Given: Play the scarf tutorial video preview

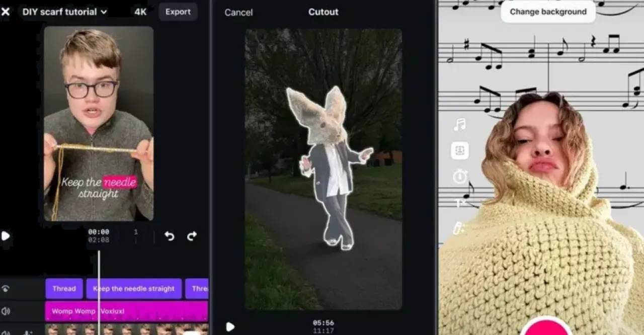Looking at the screenshot, I should [x=6, y=236].
